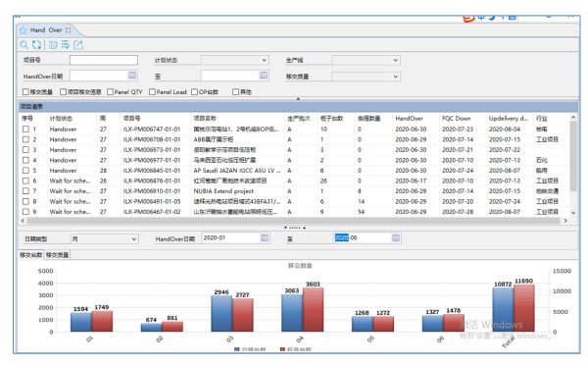Click the HandOver column header
The height and width of the screenshot is (365, 588).
point(409,119)
